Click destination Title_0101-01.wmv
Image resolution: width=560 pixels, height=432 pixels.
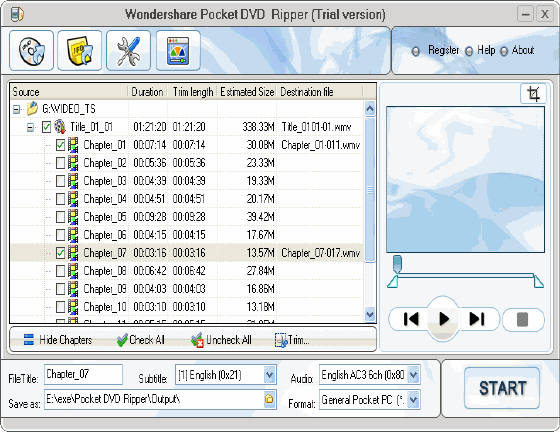click(316, 127)
